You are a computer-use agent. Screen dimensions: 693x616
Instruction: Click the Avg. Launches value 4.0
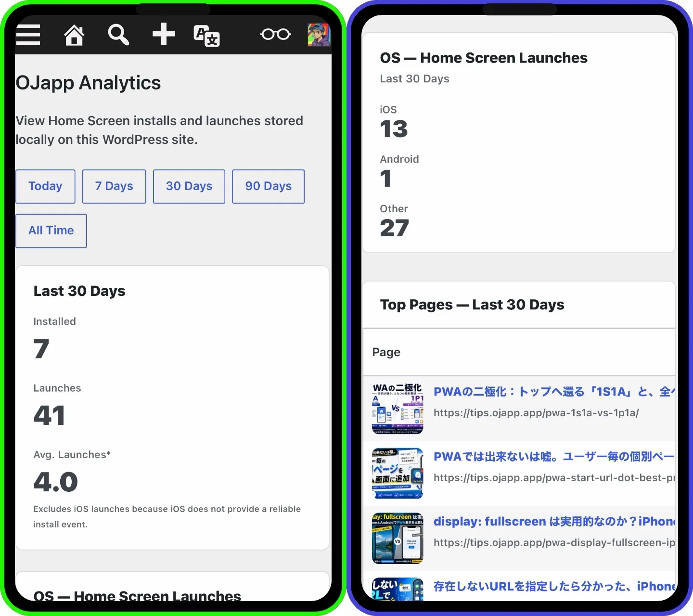[x=55, y=482]
